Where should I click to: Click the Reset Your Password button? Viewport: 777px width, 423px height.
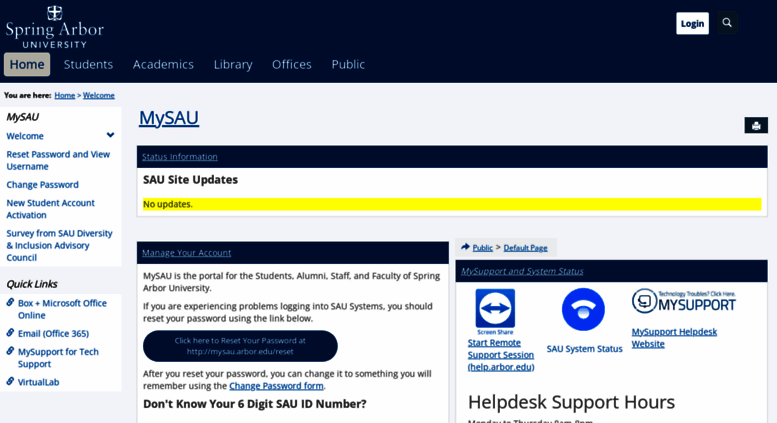click(x=240, y=346)
